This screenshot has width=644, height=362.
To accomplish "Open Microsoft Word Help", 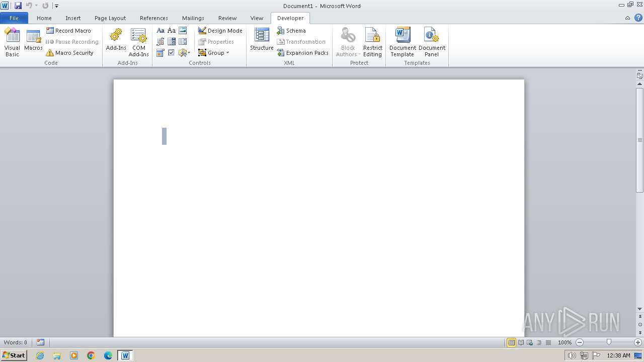I will point(638,18).
